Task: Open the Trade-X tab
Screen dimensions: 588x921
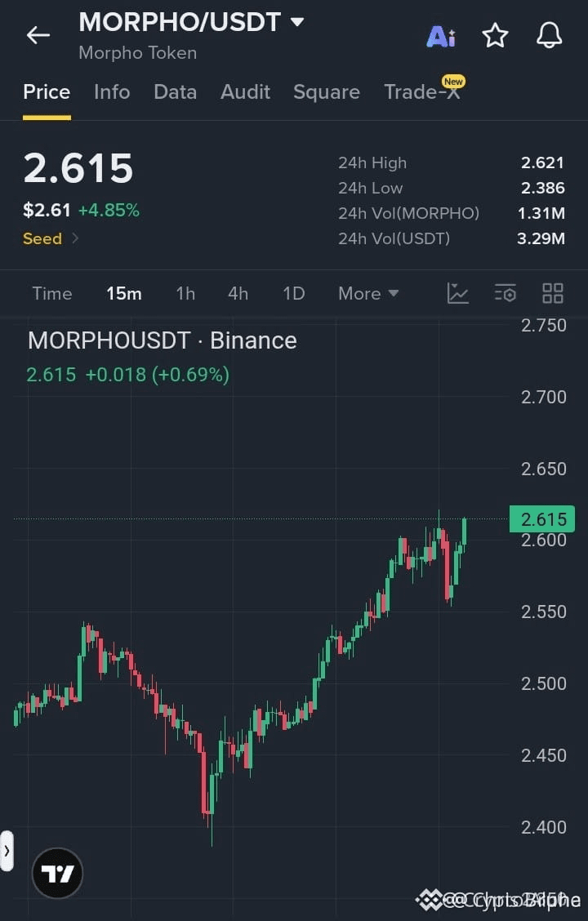Action: (422, 91)
